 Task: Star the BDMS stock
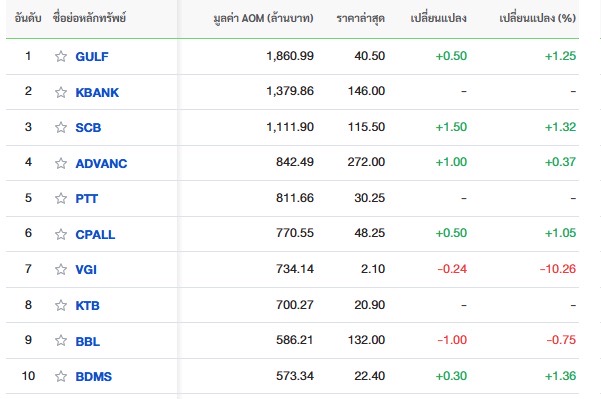tap(61, 376)
